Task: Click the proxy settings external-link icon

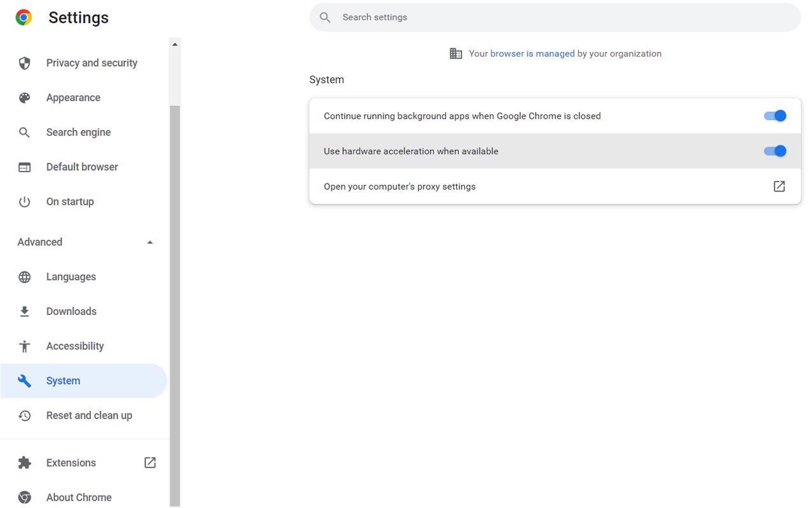Action: pyautogui.click(x=779, y=186)
